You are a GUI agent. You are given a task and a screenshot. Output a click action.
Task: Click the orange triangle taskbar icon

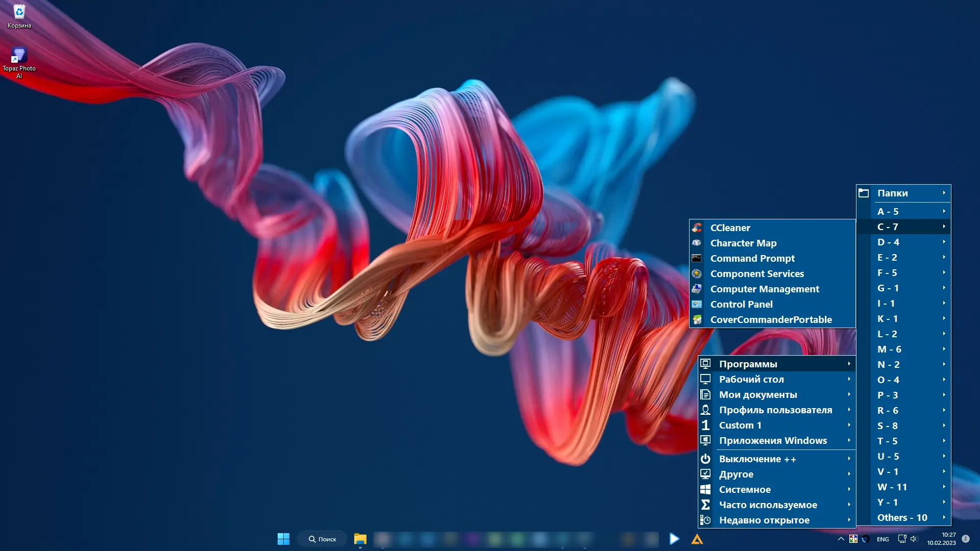tap(697, 539)
